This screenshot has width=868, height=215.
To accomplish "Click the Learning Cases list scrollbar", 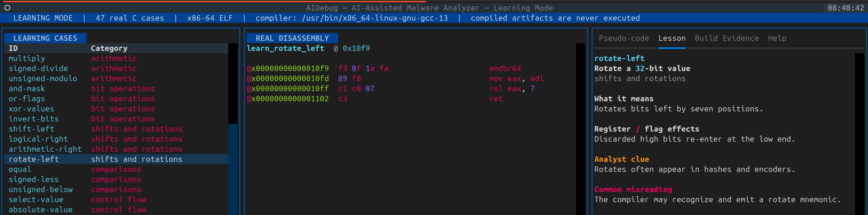I will (233, 129).
